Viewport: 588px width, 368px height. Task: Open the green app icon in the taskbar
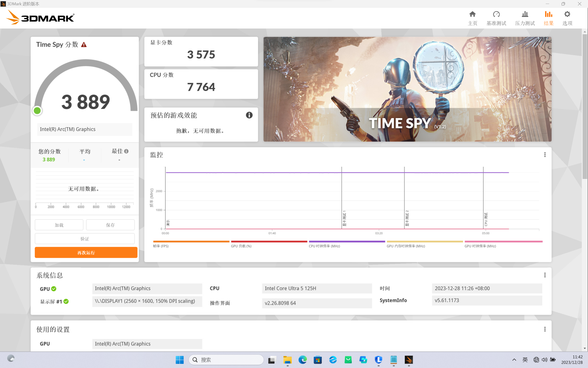pos(348,360)
